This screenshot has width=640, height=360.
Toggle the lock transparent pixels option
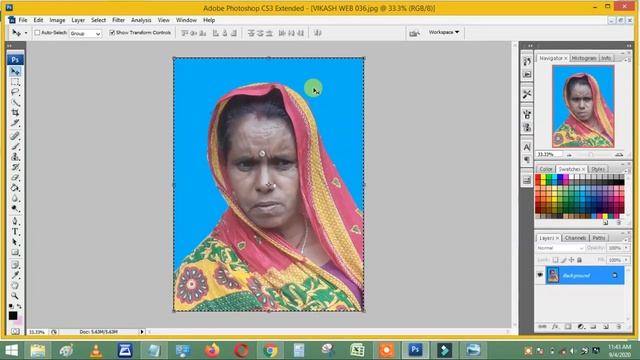[555, 260]
